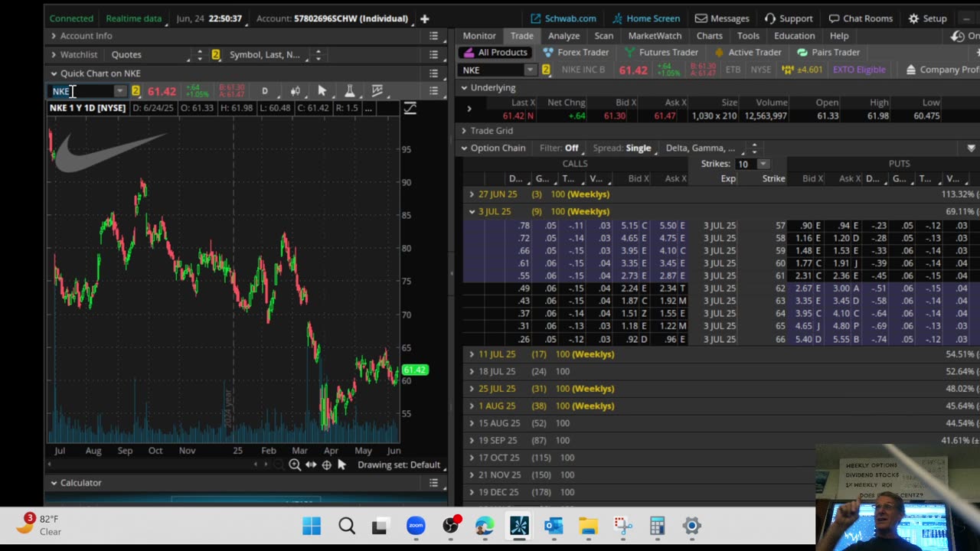
Task: Click the yellow symbol link 2 in Quick Chart
Action: [x=136, y=91]
